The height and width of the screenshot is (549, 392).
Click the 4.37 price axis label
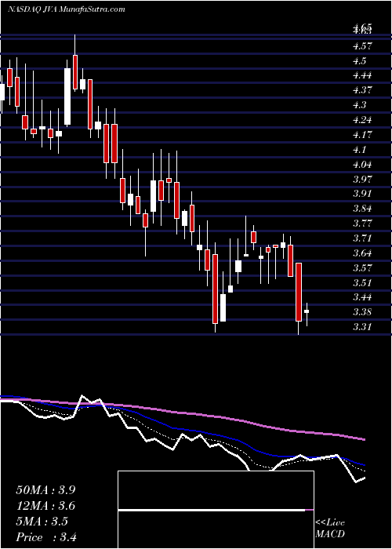pyautogui.click(x=362, y=90)
